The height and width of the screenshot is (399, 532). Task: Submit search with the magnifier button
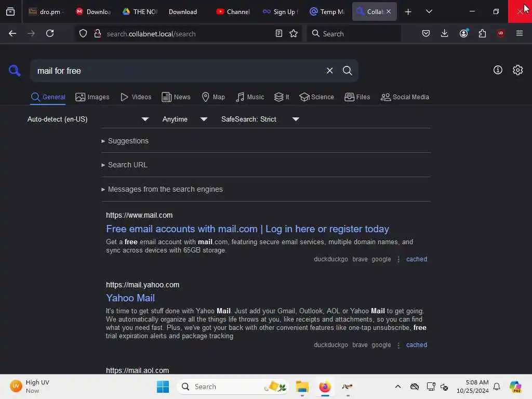tap(347, 71)
